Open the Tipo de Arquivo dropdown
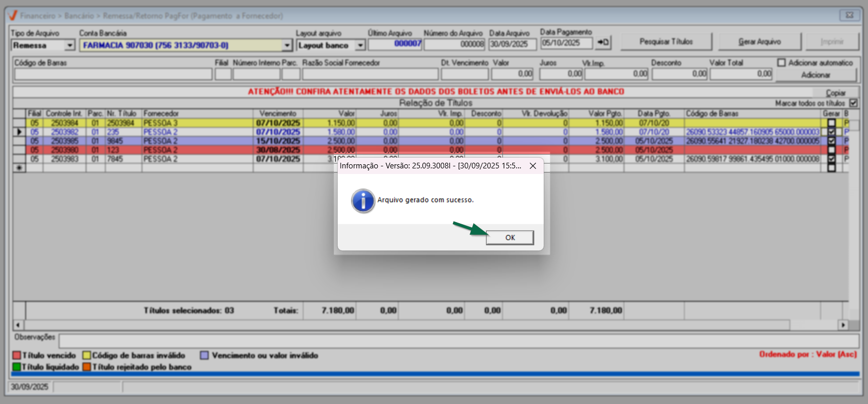This screenshot has height=404, width=868. pyautogui.click(x=70, y=46)
